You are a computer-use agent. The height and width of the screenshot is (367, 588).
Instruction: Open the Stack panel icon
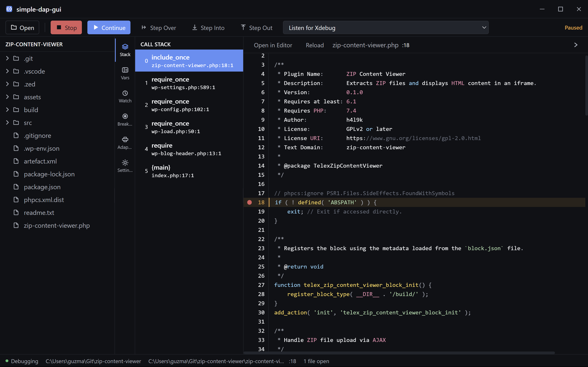125,47
